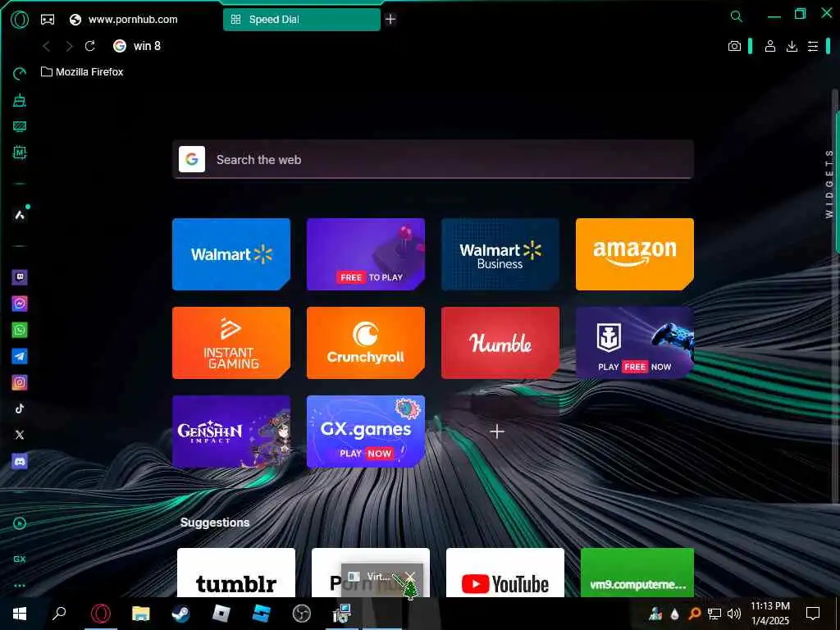Open X (Twitter) in the sidebar

pyautogui.click(x=20, y=435)
